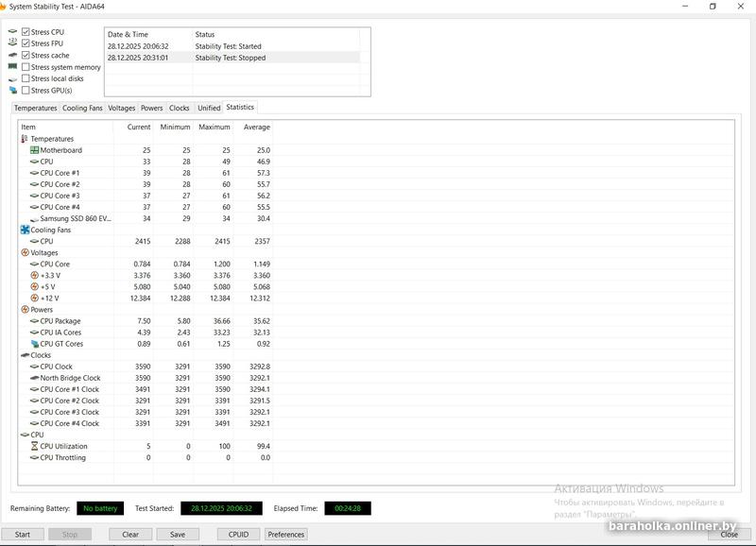Click the CPU Throttling chip icon
Image resolution: width=756 pixels, height=546 pixels.
click(34, 458)
